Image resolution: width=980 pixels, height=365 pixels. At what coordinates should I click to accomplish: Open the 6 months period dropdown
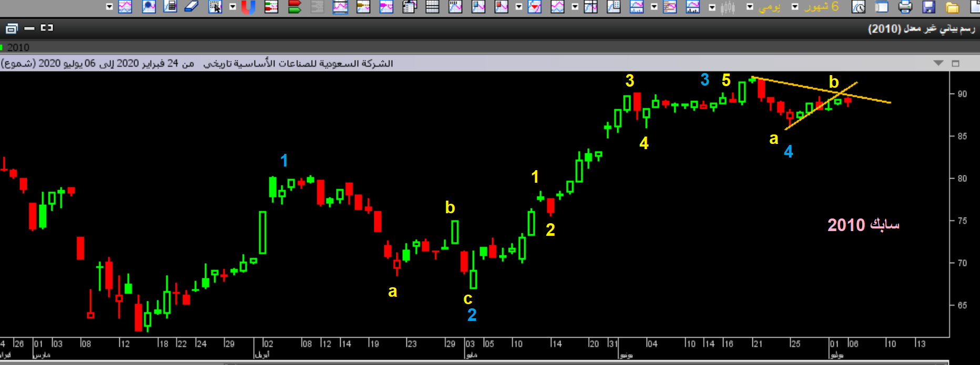[x=795, y=7]
